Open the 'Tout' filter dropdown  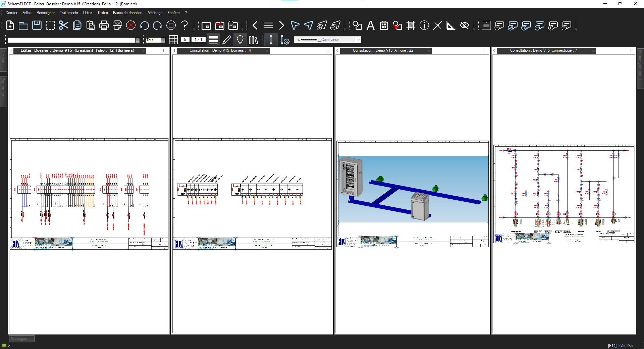click(163, 40)
